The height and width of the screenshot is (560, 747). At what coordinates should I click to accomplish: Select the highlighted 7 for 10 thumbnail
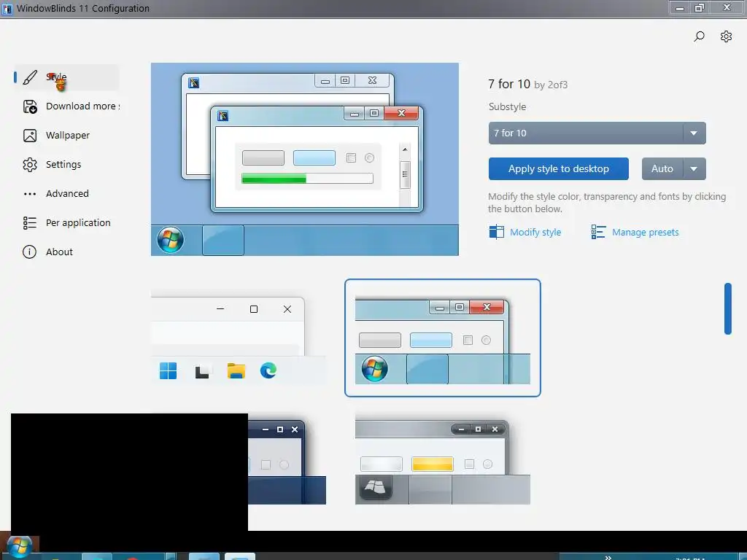443,338
